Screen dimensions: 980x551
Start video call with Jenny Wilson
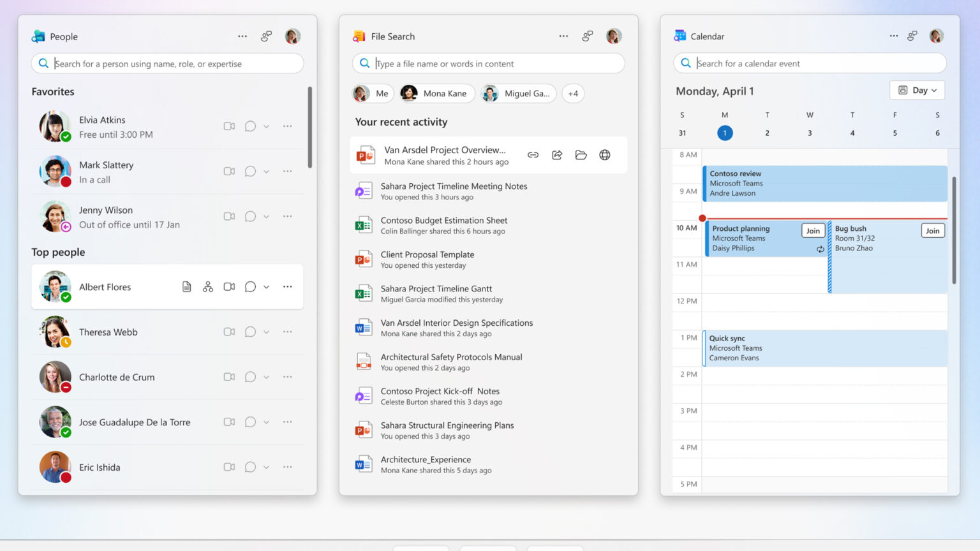pos(229,217)
